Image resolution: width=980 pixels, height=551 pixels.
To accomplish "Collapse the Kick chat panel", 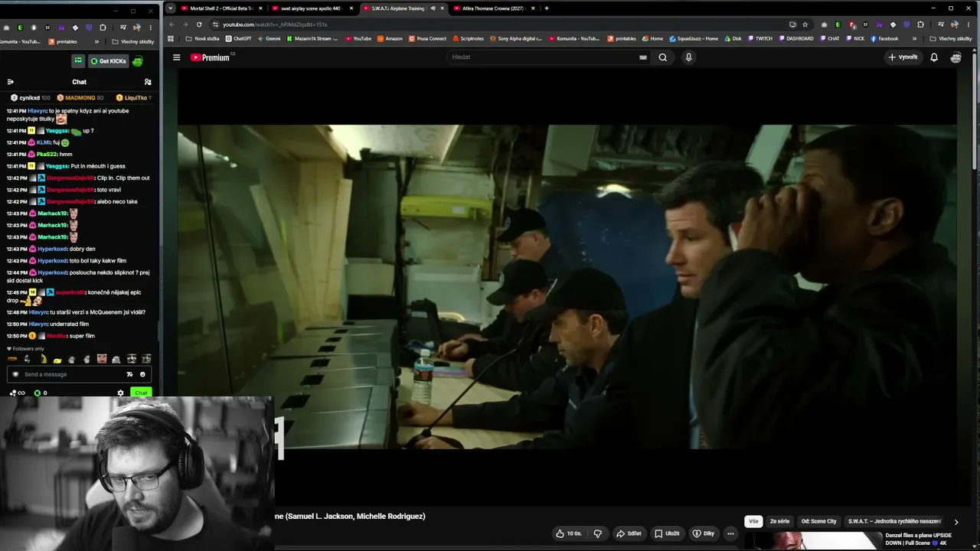I will click(x=10, y=82).
